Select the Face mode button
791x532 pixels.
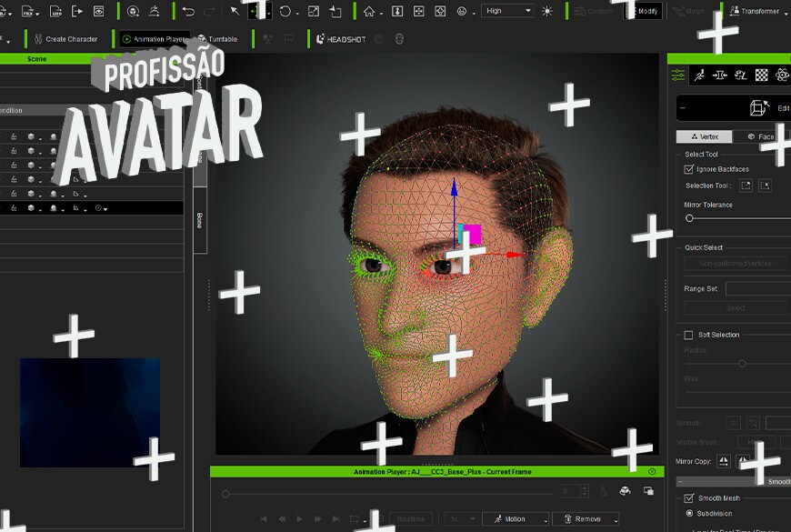click(762, 136)
